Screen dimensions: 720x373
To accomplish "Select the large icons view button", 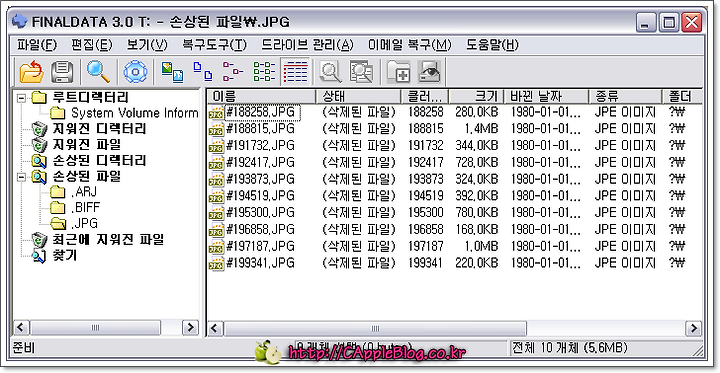I will point(172,72).
